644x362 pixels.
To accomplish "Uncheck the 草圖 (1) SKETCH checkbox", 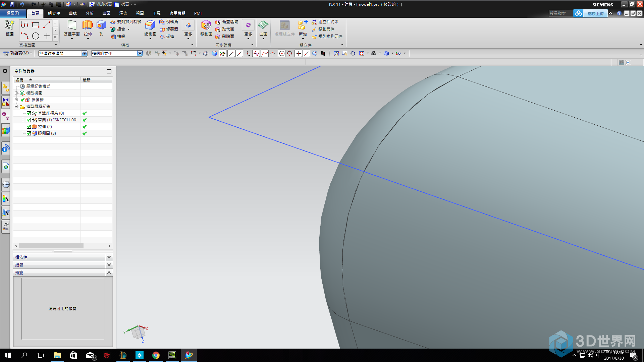I will pyautogui.click(x=29, y=120).
